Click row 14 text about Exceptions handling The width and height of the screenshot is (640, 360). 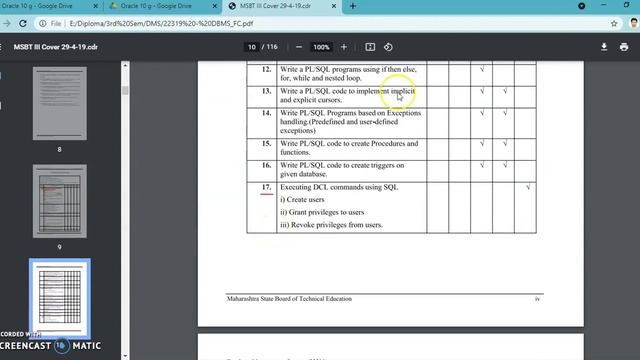click(x=350, y=122)
